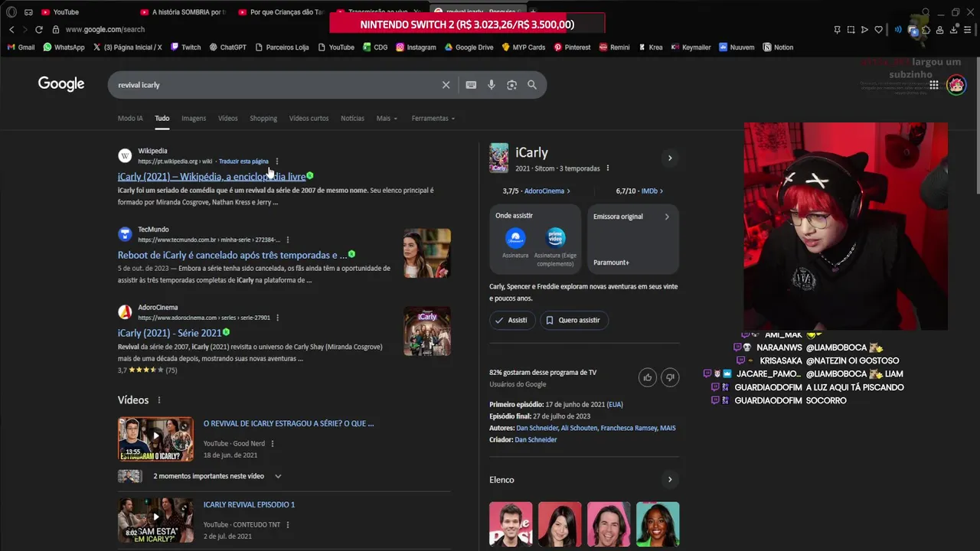The width and height of the screenshot is (980, 551).
Task: Click the browser pin icon in the toolbar
Action: coord(837,30)
